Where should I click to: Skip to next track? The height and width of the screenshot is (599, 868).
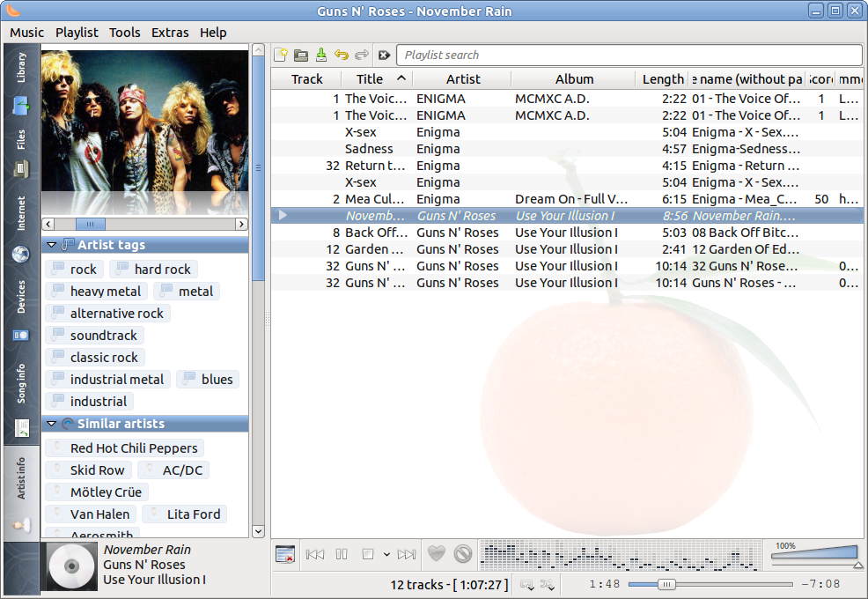click(407, 554)
